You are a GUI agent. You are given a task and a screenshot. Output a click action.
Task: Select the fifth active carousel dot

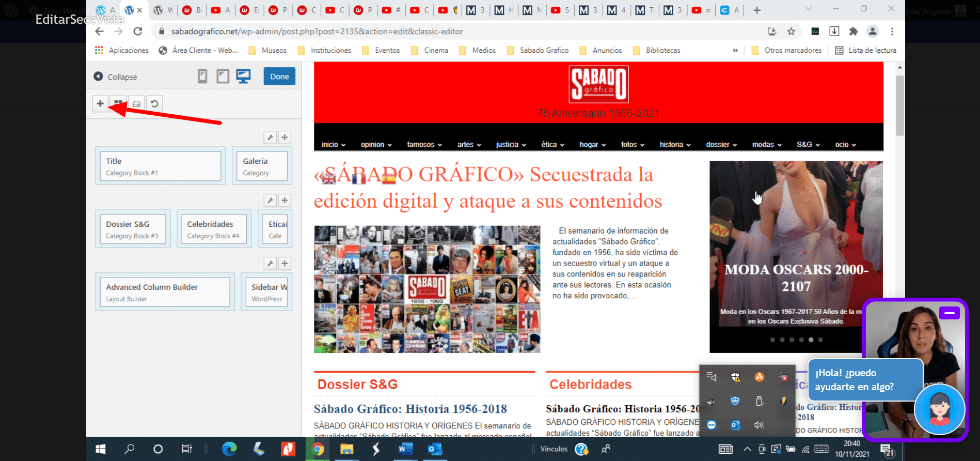tap(811, 340)
